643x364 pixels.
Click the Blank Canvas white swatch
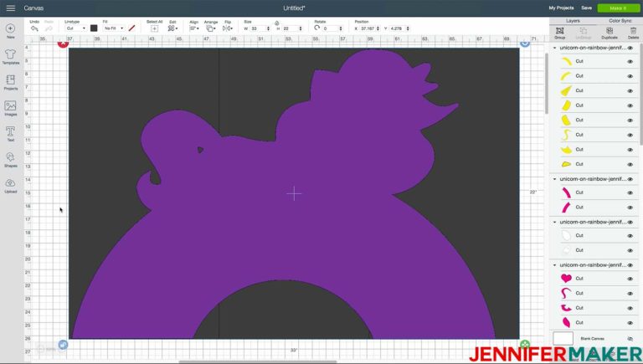point(563,339)
